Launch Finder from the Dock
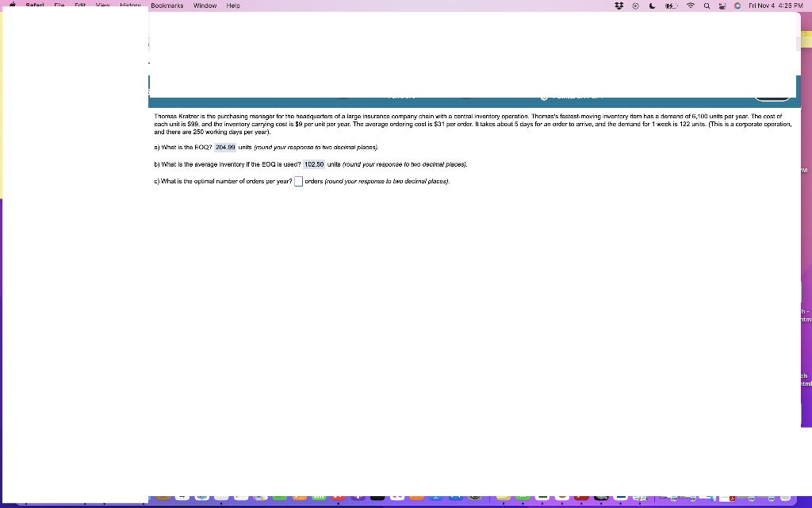Image resolution: width=812 pixels, height=508 pixels. [151, 498]
